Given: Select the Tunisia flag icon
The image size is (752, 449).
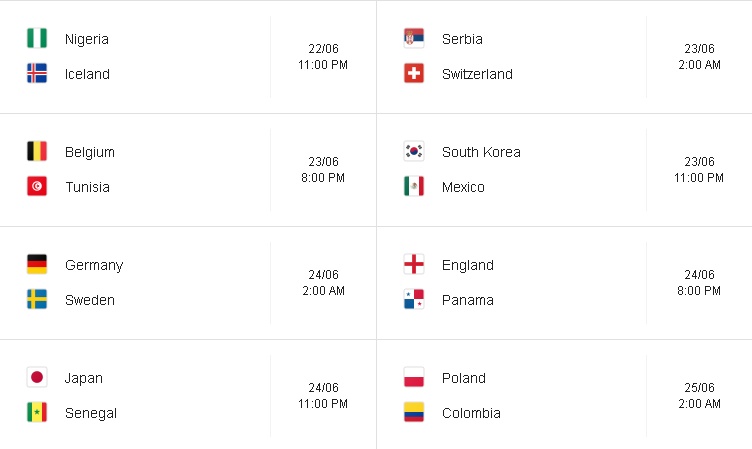Looking at the screenshot, I should click(37, 187).
